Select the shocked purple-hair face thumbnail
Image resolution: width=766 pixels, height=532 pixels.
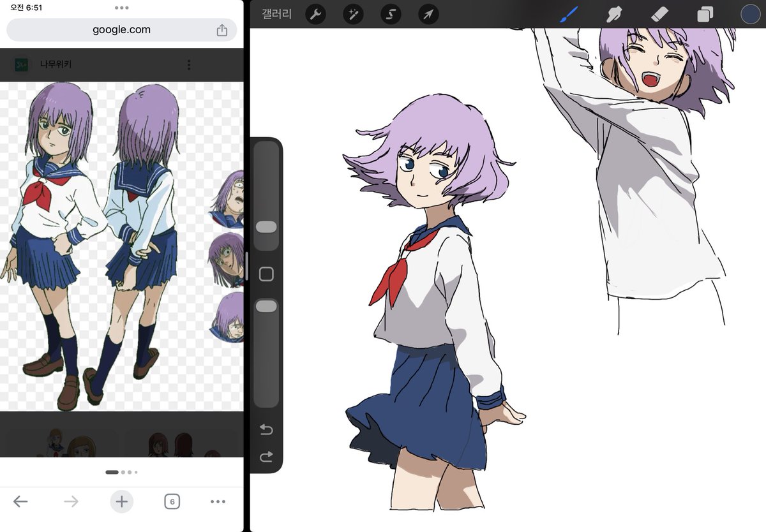[x=227, y=199]
